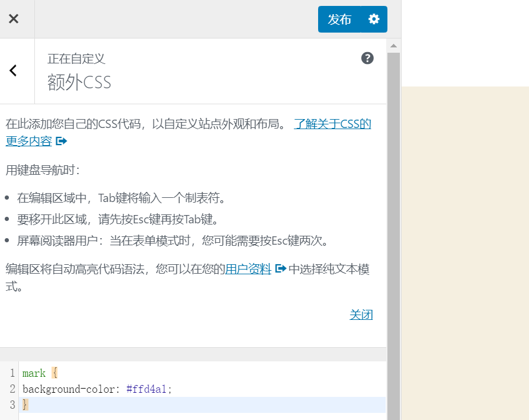
Task: Click the scrollbar up arrow
Action: coord(393,44)
